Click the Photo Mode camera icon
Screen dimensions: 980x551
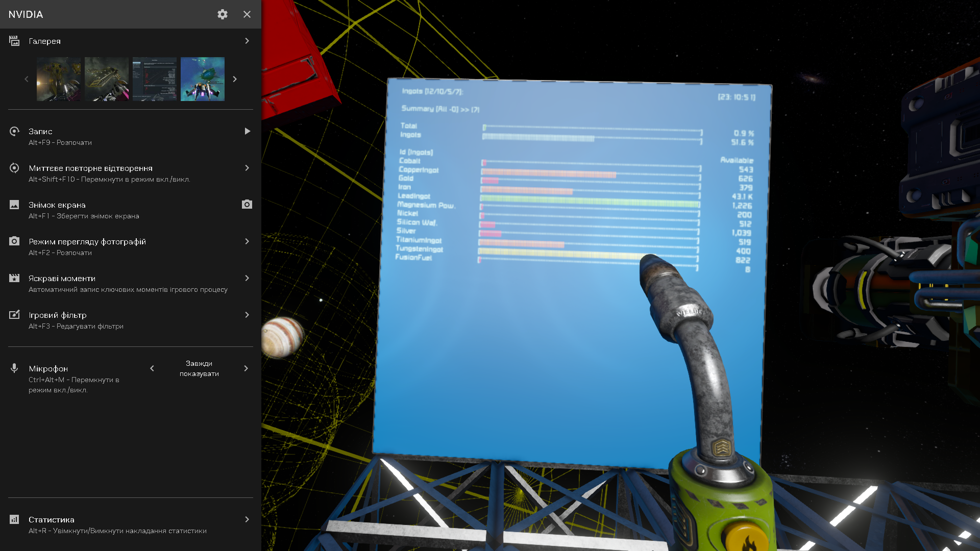click(14, 241)
